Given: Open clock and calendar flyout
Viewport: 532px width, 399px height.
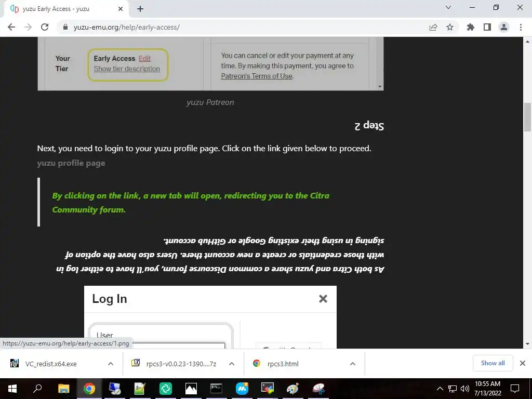Looking at the screenshot, I should click(487, 389).
